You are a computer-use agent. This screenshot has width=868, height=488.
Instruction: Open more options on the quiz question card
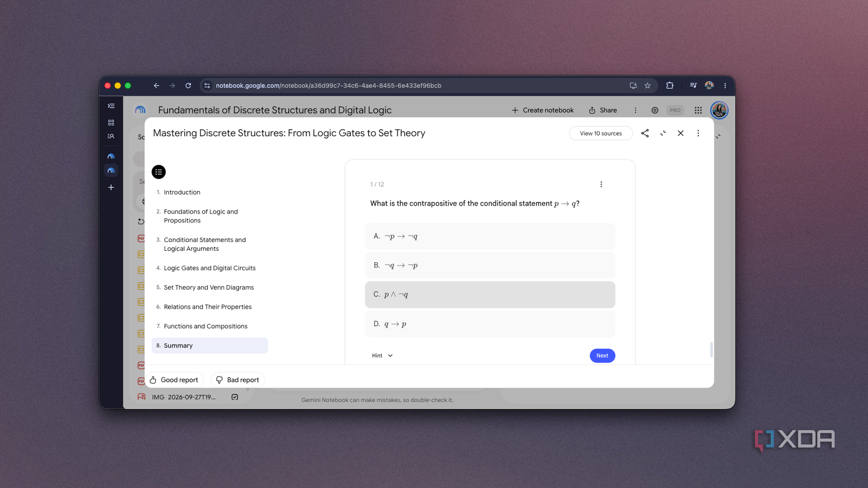tap(601, 185)
